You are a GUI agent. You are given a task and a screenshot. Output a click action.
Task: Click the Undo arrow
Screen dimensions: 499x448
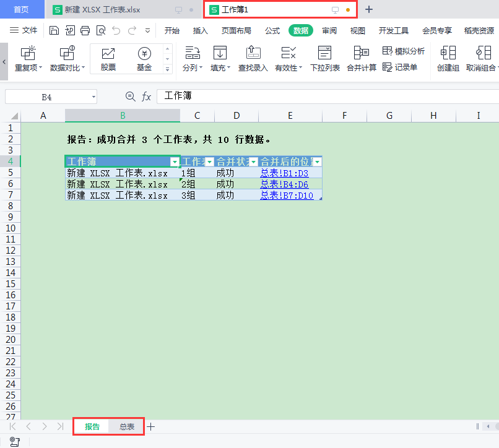tap(116, 30)
